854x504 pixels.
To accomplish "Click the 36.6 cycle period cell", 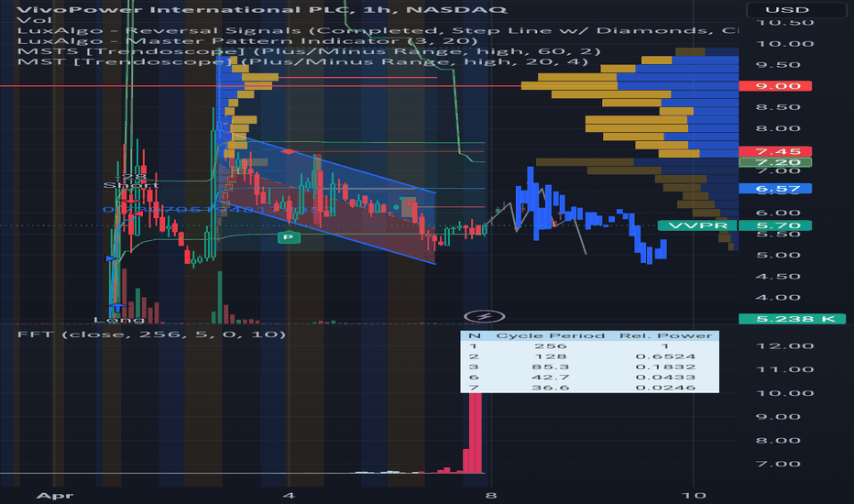I will point(550,388).
